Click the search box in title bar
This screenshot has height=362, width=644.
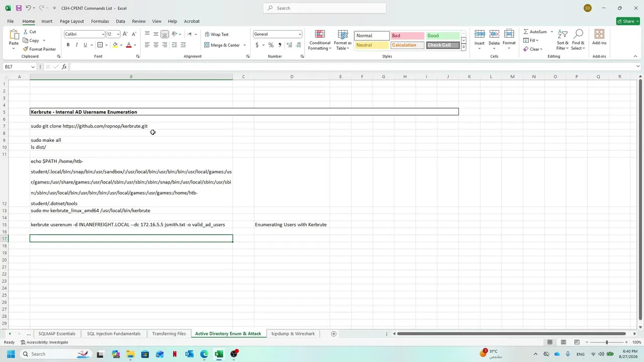click(x=325, y=8)
